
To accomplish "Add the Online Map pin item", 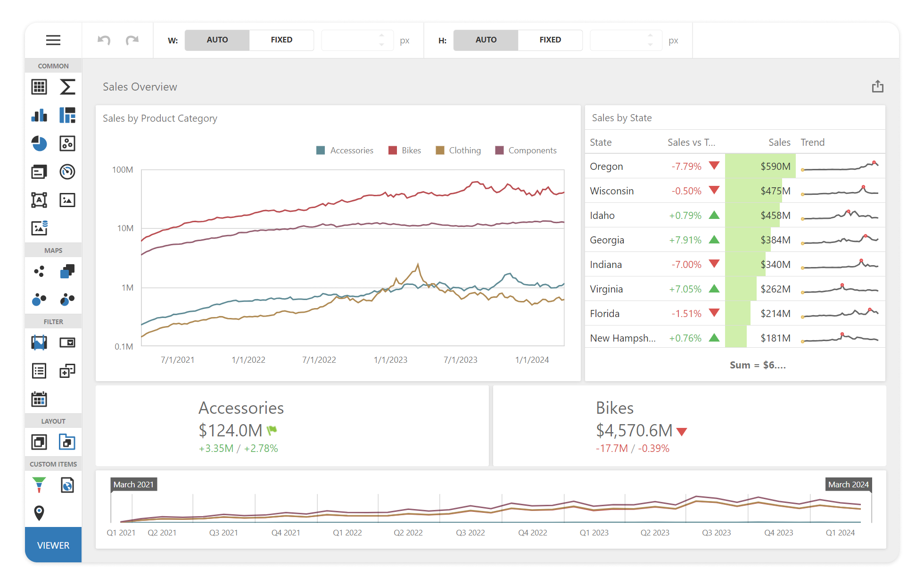I will 39,513.
